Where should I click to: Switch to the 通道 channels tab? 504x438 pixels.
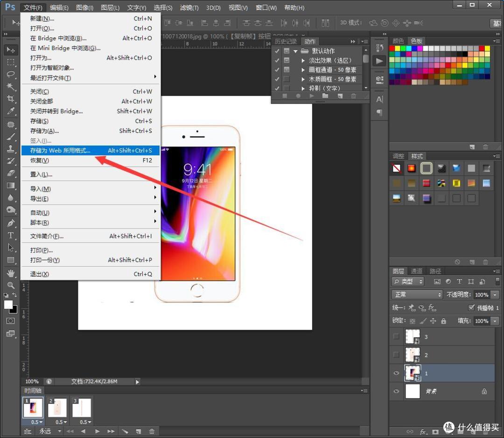(416, 271)
